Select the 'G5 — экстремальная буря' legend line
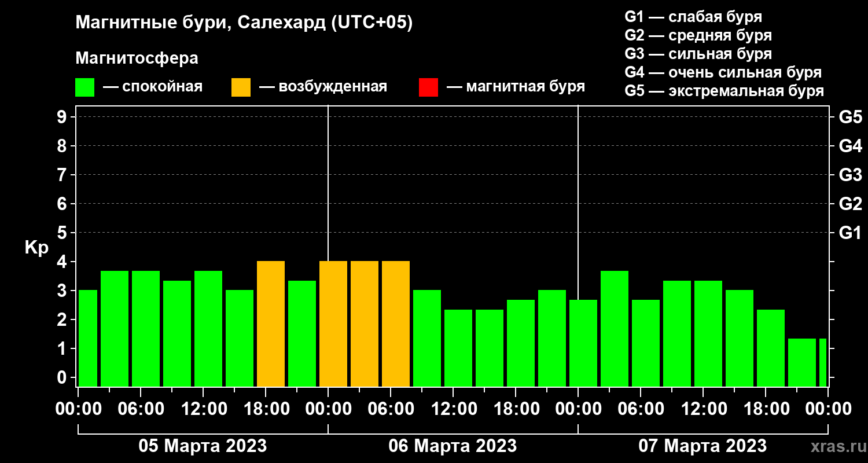The height and width of the screenshot is (463, 868). [724, 91]
